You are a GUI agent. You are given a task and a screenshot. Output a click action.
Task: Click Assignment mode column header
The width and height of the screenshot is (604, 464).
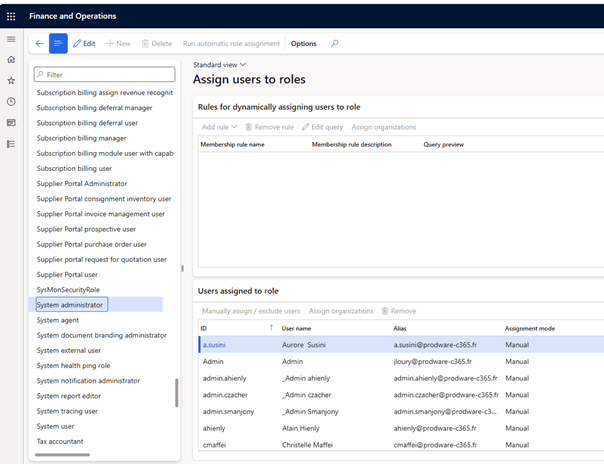[530, 328]
